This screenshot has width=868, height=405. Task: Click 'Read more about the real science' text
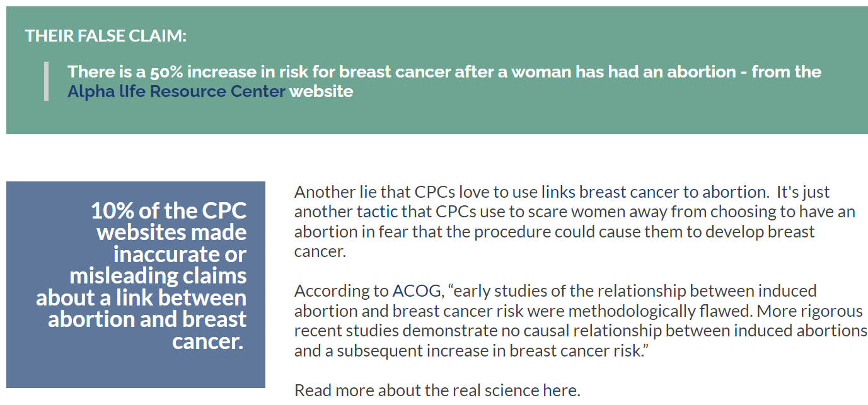point(417,391)
